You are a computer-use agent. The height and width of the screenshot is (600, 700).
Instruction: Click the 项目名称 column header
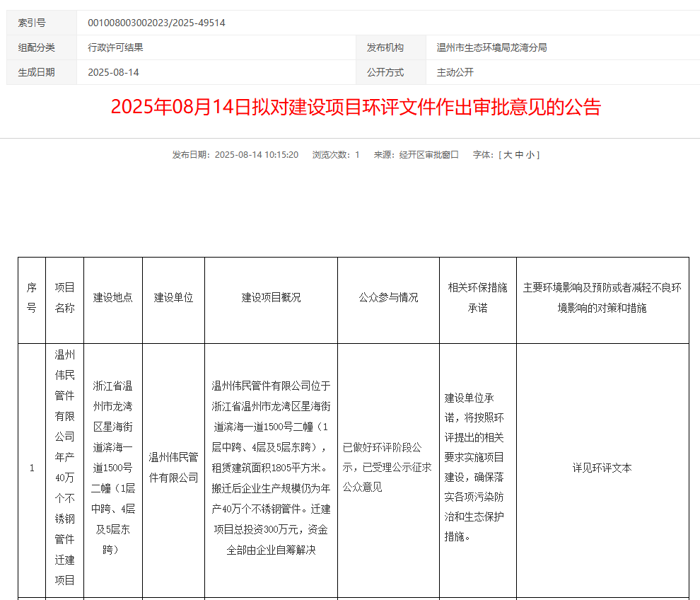64,298
